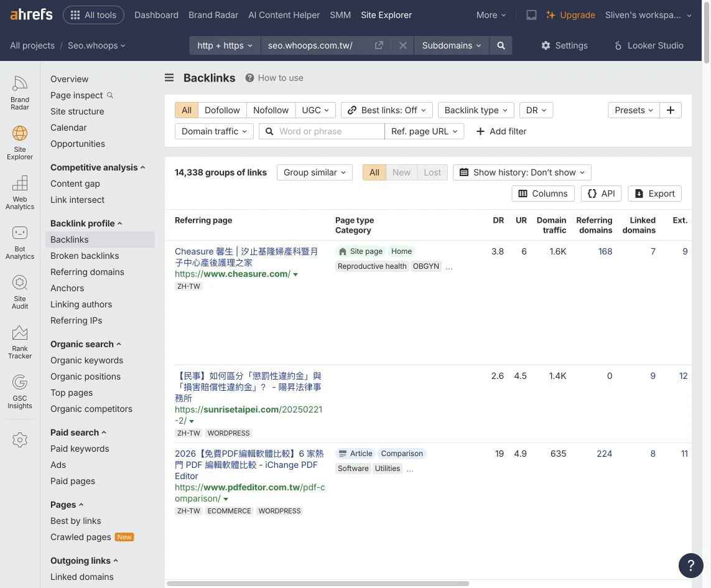This screenshot has width=711, height=588.
Task: Open seo.whoops.com.tw in new tab icon
Action: (x=379, y=45)
